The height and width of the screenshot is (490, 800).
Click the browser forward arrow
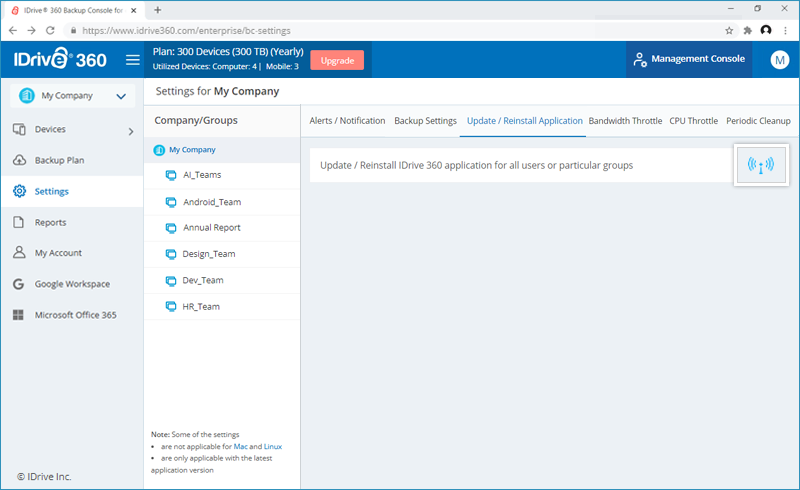pos(32,31)
